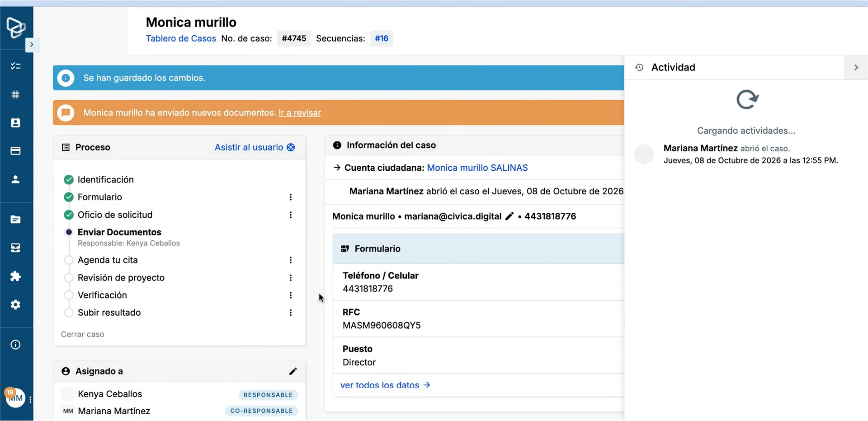The height and width of the screenshot is (421, 868).
Task: Click Cerrar caso
Action: pos(83,334)
